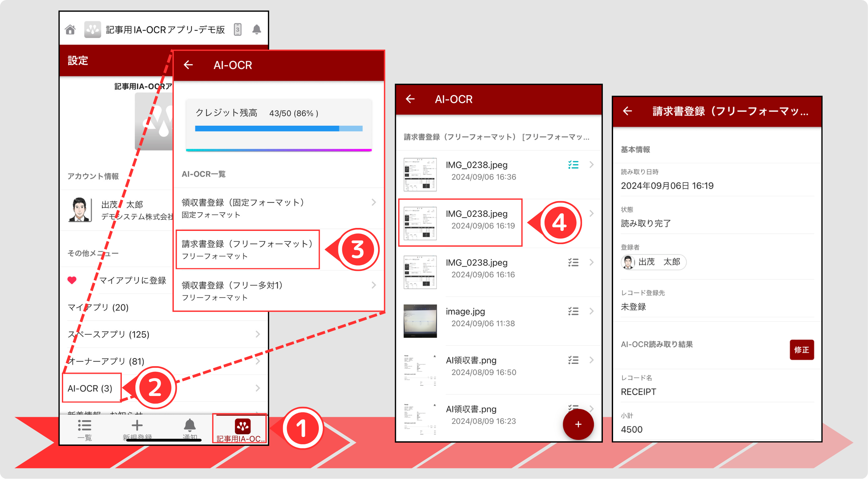
Task: Open the 一覧 list tab
Action: (84, 430)
